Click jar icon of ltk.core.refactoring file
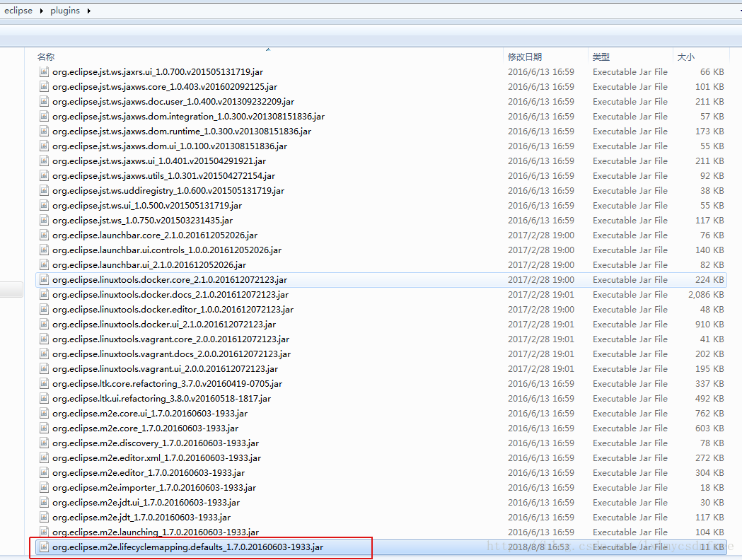The height and width of the screenshot is (560, 742). (44, 383)
